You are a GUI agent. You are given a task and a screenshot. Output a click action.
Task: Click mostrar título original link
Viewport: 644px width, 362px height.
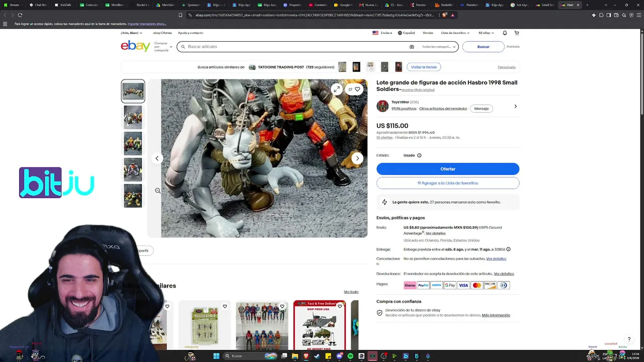tap(418, 90)
